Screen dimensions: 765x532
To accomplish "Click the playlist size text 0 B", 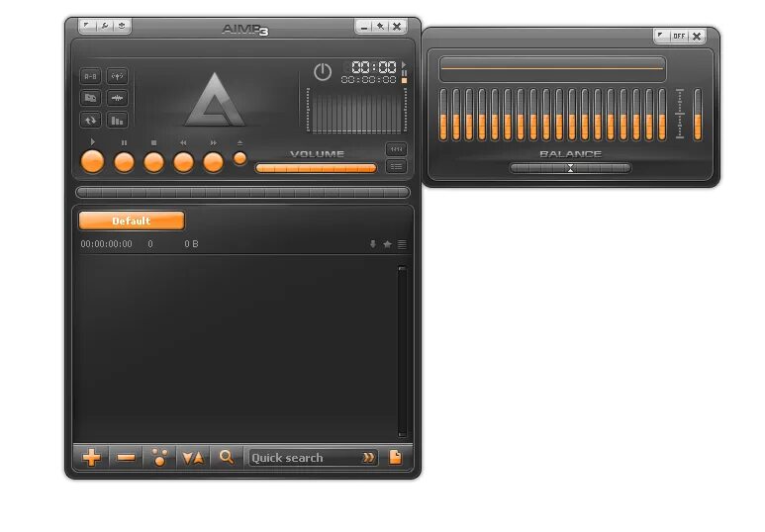I will [191, 244].
